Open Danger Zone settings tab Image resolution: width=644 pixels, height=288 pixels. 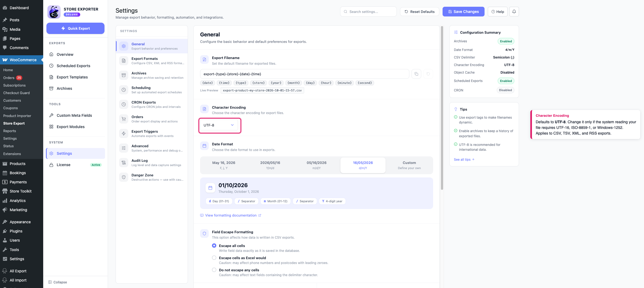click(152, 177)
